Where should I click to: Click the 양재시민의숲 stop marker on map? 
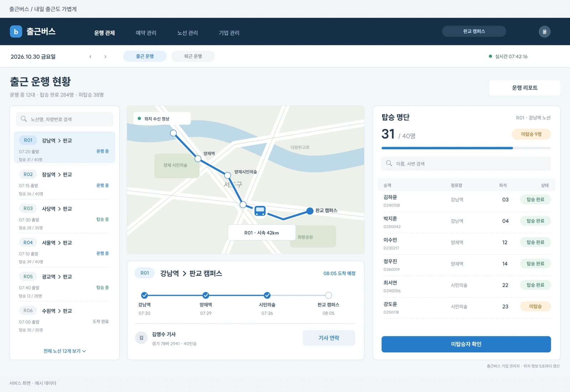click(x=227, y=175)
